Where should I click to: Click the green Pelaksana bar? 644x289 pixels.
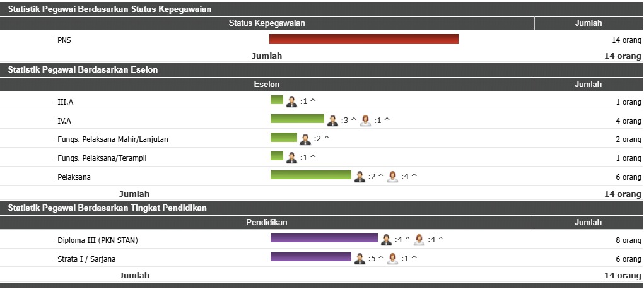point(310,175)
